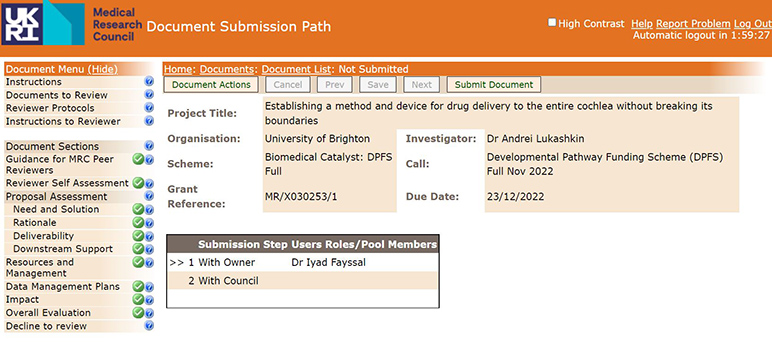
Task: Open Proposal Assessment section
Action: [x=57, y=196]
